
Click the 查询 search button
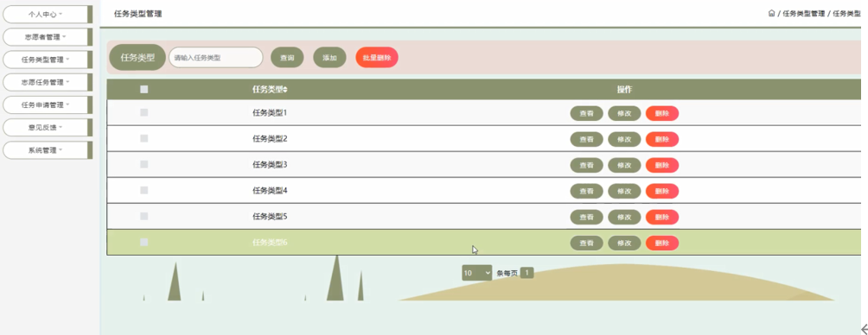point(287,58)
